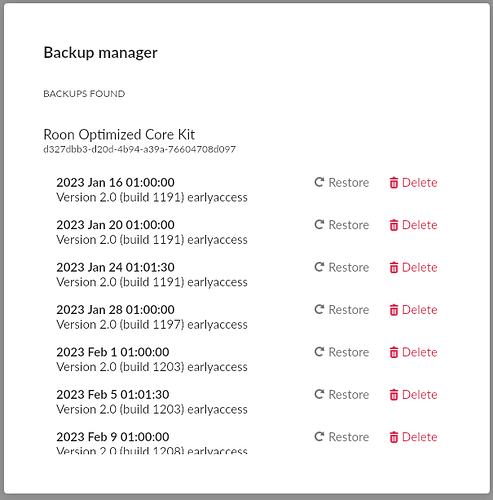493x500 pixels.
Task: Delete the 2023 Jan 20 backup
Action: [x=413, y=225]
